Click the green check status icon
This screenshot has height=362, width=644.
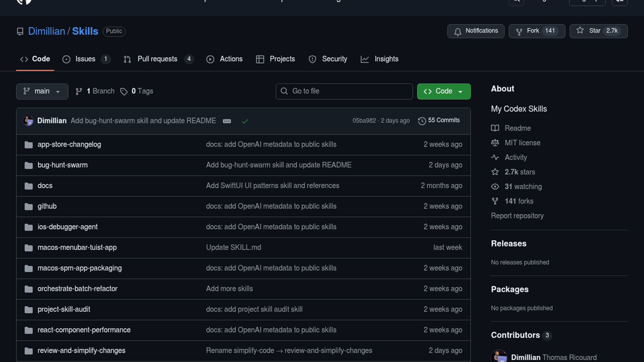click(245, 121)
